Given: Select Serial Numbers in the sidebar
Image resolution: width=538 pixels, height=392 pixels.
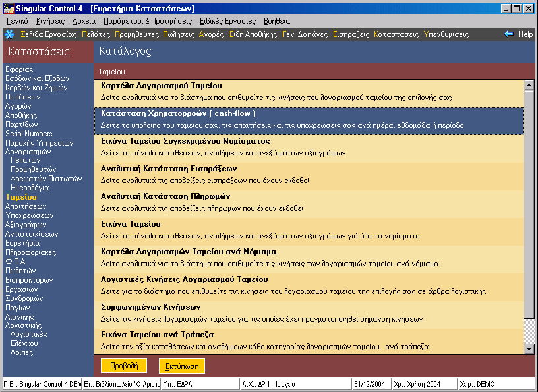Looking at the screenshot, I should [x=29, y=134].
